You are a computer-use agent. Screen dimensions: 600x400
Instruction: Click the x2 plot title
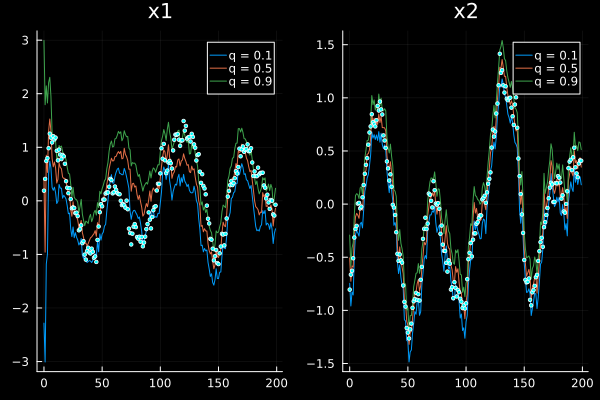coord(466,11)
